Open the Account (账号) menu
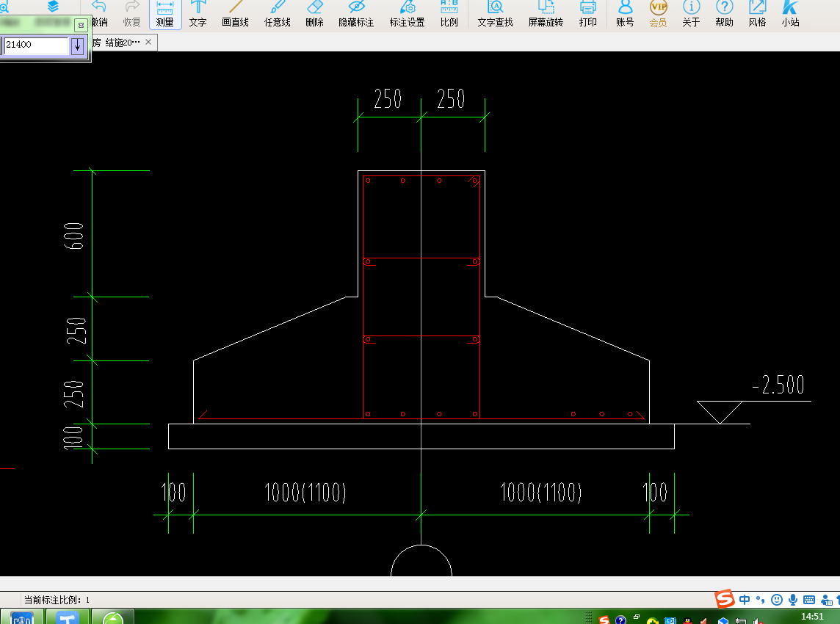The image size is (840, 624). 625,14
